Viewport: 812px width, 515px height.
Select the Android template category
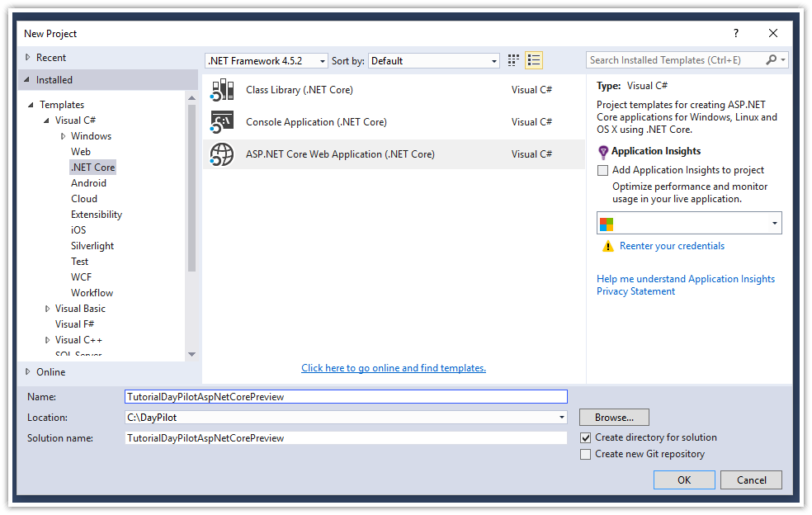88,183
